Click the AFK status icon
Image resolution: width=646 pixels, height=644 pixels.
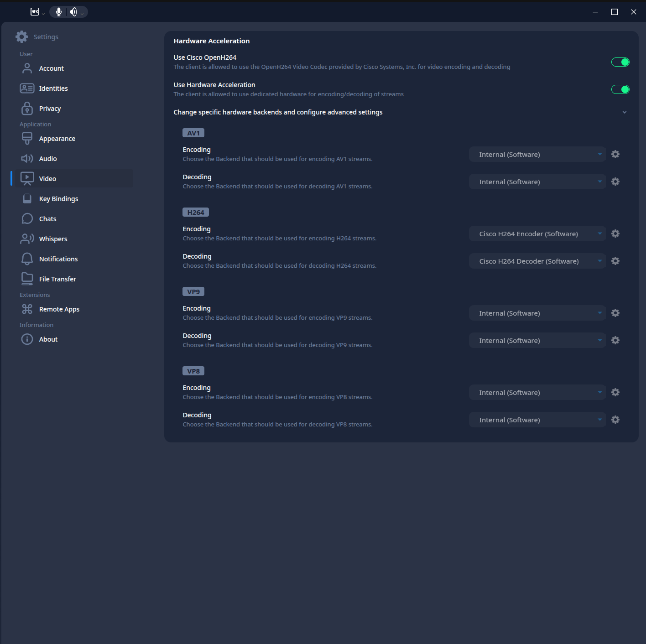[x=35, y=12]
